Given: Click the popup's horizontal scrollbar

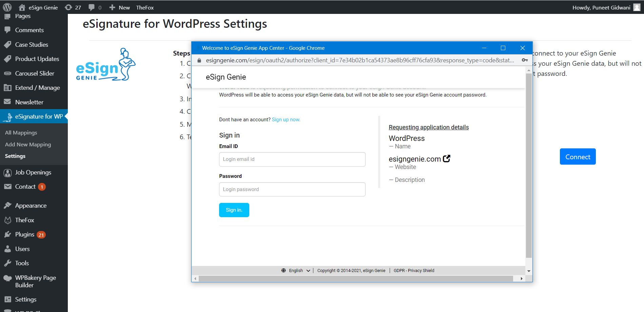Looking at the screenshot, I should pyautogui.click(x=355, y=278).
